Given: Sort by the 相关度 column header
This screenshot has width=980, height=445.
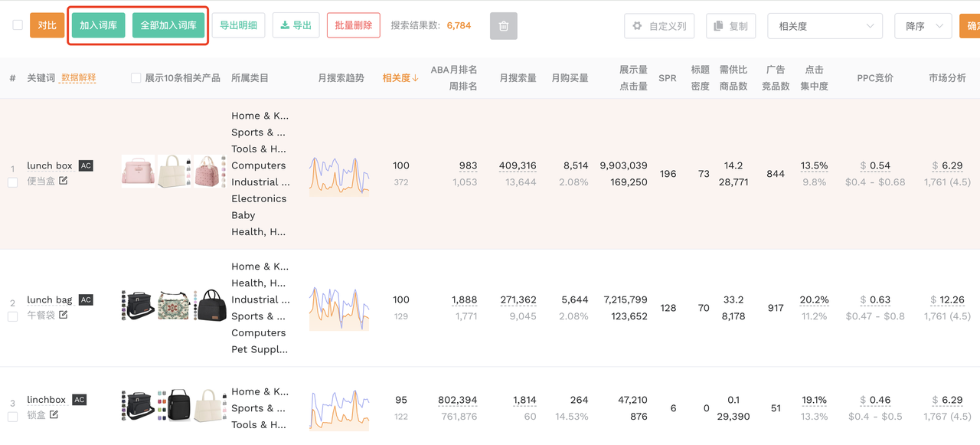Looking at the screenshot, I should click(x=400, y=78).
